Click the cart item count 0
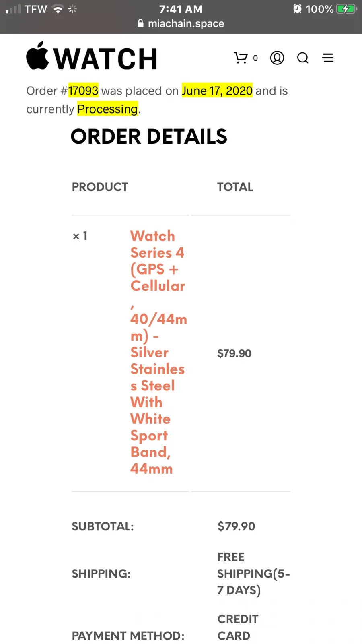Viewport: 362px width, 644px height. click(255, 58)
